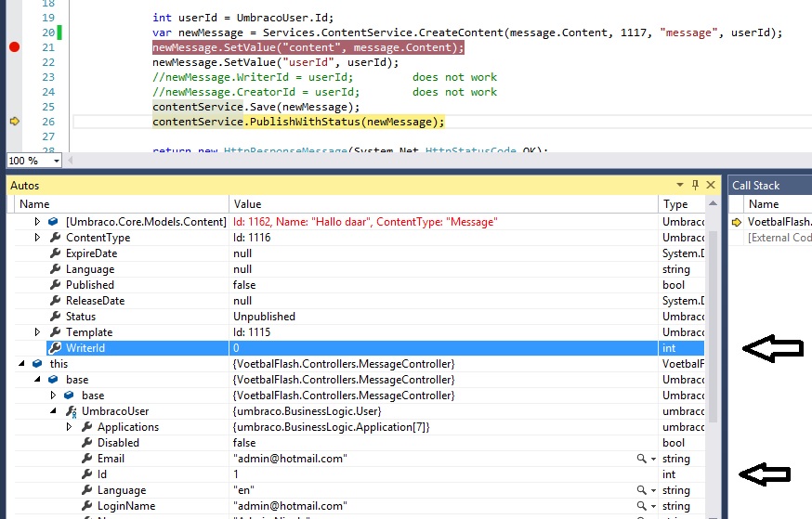The image size is (812, 519).
Task: Click the UmbracoUser property icon
Action: [71, 411]
